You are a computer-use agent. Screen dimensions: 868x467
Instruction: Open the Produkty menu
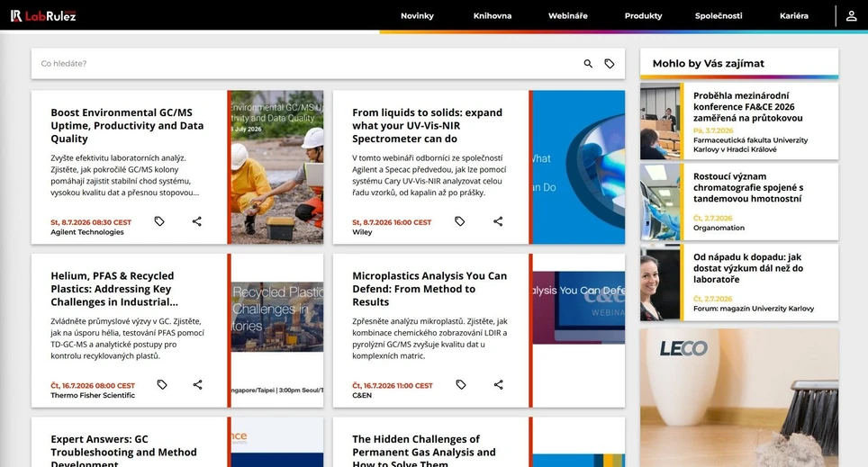point(643,16)
